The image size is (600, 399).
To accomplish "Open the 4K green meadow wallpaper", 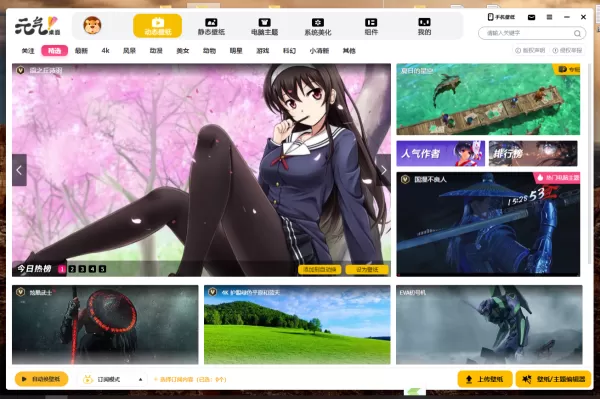I will 297,324.
